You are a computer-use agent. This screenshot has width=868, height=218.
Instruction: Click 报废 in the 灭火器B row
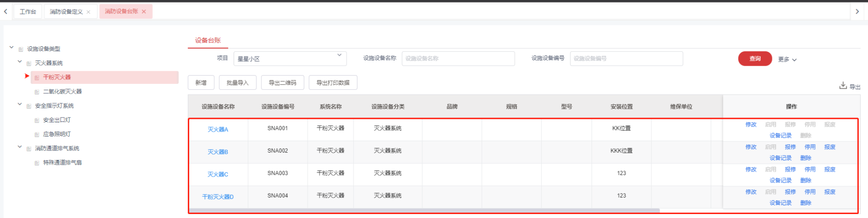point(830,147)
